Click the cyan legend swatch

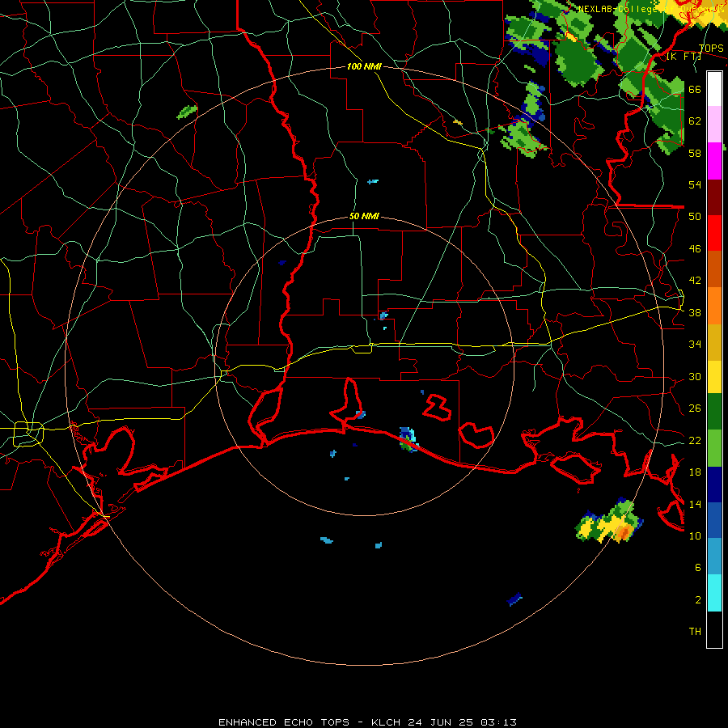tap(714, 593)
